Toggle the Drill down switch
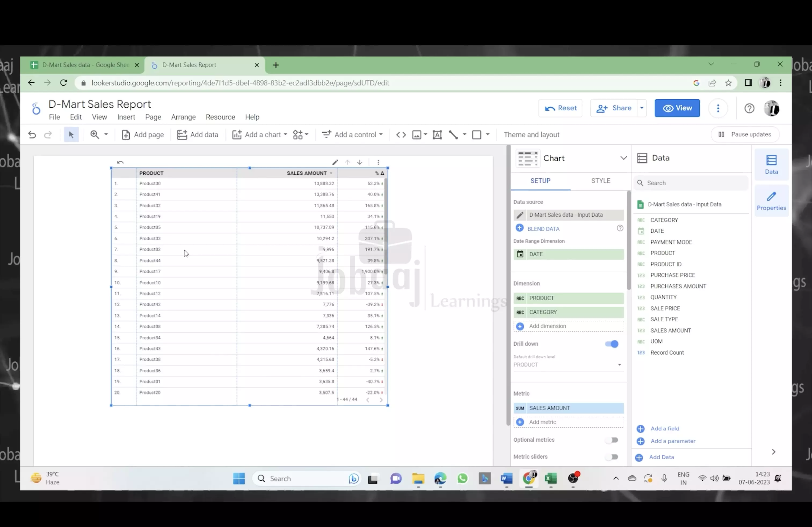This screenshot has height=527, width=812. click(612, 344)
